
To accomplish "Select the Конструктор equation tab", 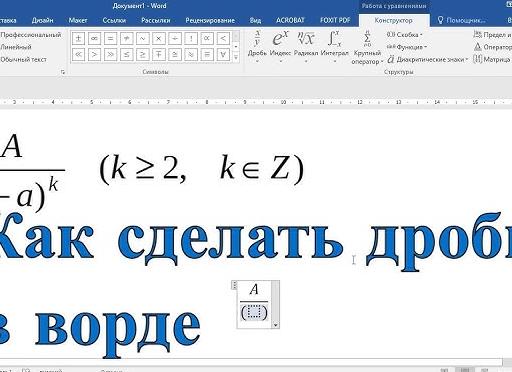I will coord(393,20).
